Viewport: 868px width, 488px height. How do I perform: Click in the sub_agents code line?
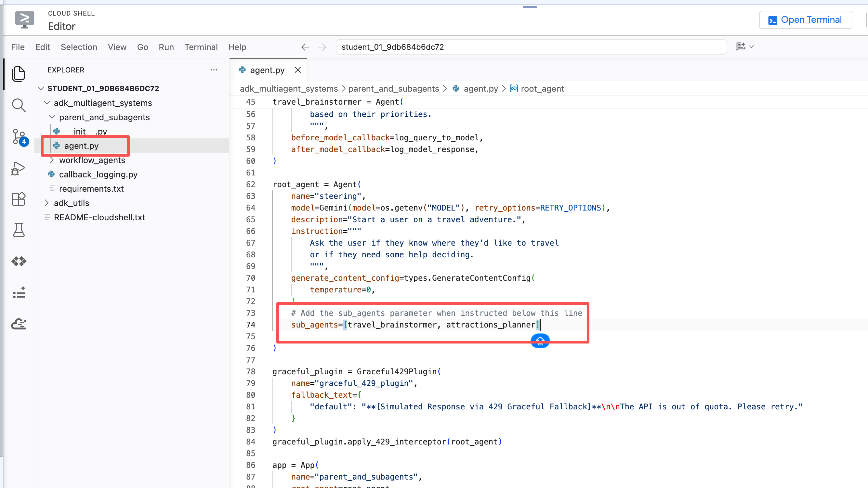click(416, 325)
